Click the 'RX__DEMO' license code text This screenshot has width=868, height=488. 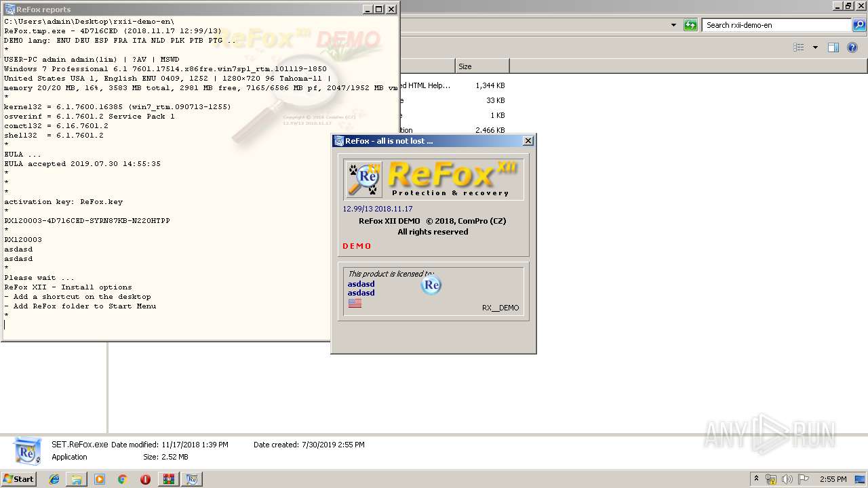point(500,308)
